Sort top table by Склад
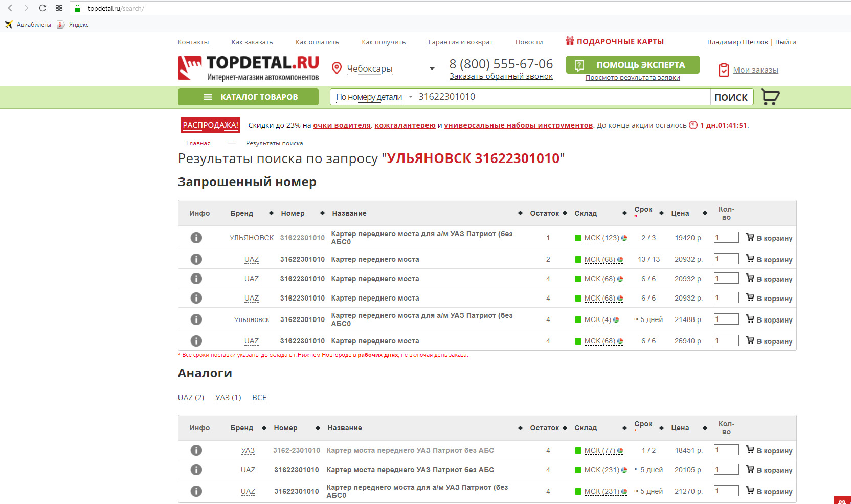The width and height of the screenshot is (851, 504). click(x=624, y=213)
